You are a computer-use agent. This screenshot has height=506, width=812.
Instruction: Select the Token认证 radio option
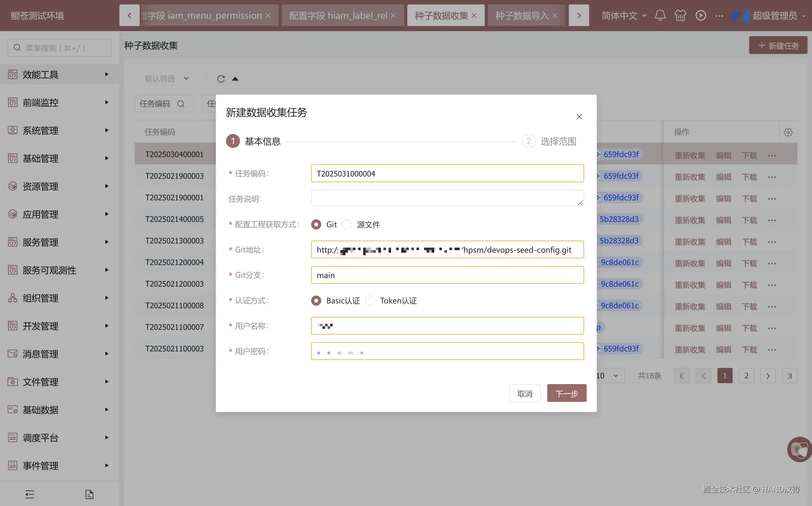coord(370,301)
